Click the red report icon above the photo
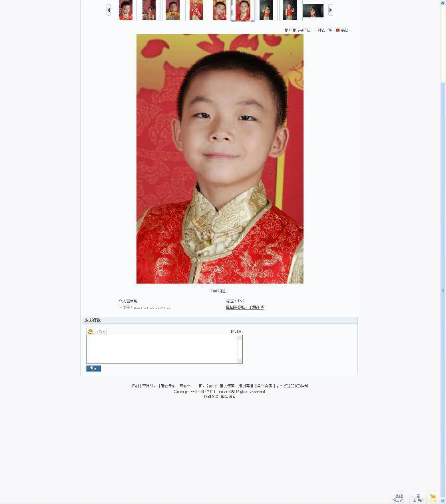Screen dimensions: 446x504 point(337,30)
